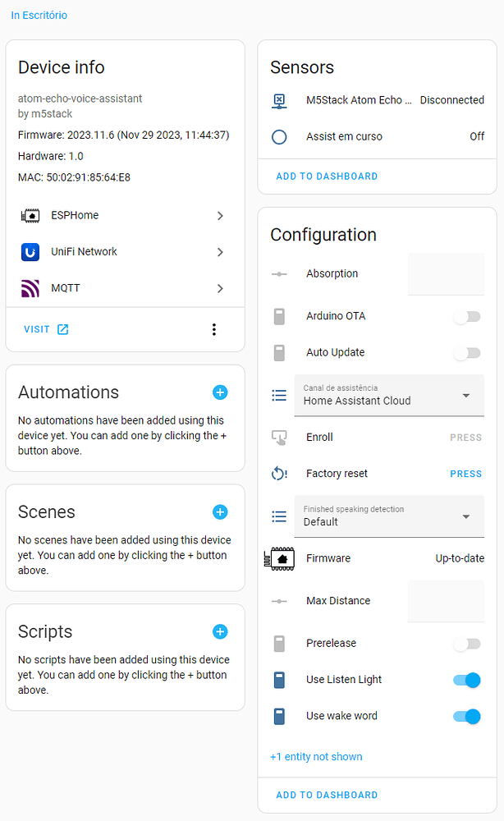The image size is (504, 821).
Task: Enable the Auto Update toggle
Action: tap(466, 352)
